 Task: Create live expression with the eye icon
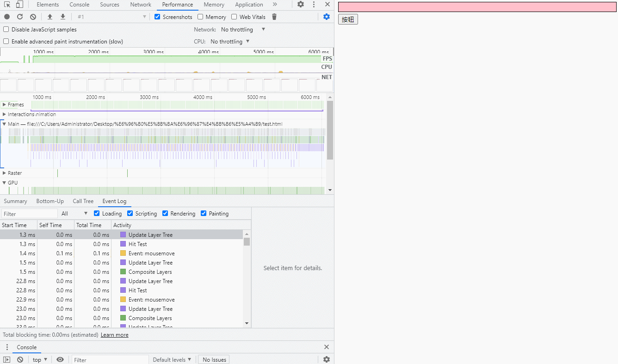pos(60,359)
